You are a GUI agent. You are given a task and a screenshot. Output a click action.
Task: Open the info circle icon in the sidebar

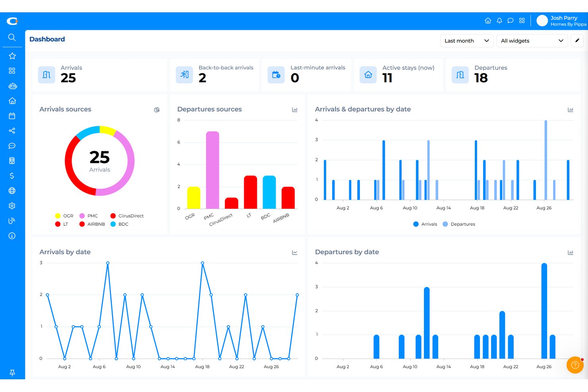pyautogui.click(x=12, y=236)
